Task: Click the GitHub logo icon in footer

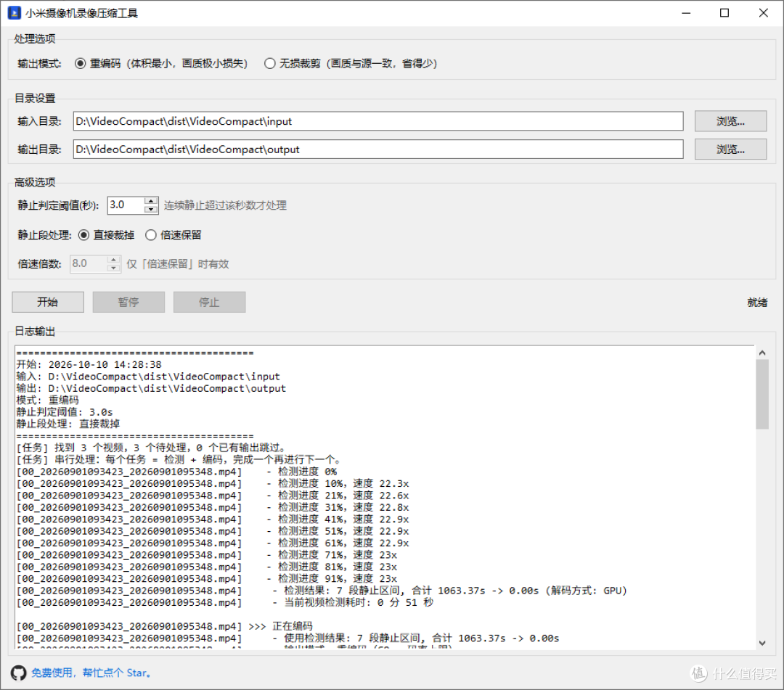Action: [18, 673]
